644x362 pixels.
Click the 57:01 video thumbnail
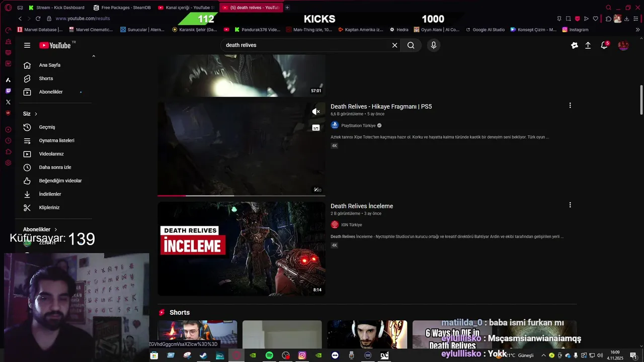click(x=242, y=75)
